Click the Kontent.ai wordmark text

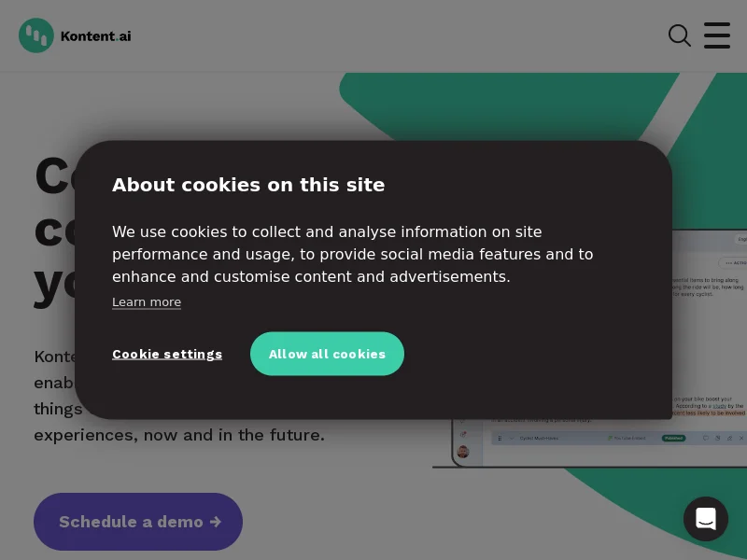pyautogui.click(x=96, y=36)
